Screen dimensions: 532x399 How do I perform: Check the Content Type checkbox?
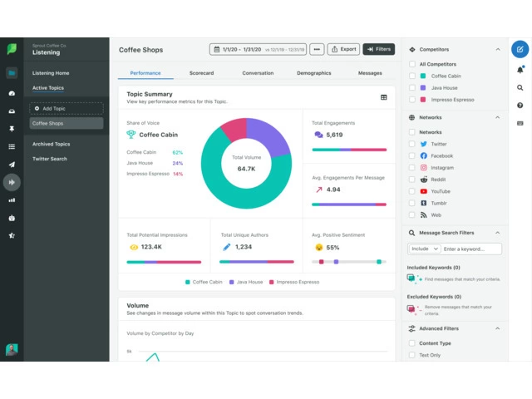pos(412,343)
